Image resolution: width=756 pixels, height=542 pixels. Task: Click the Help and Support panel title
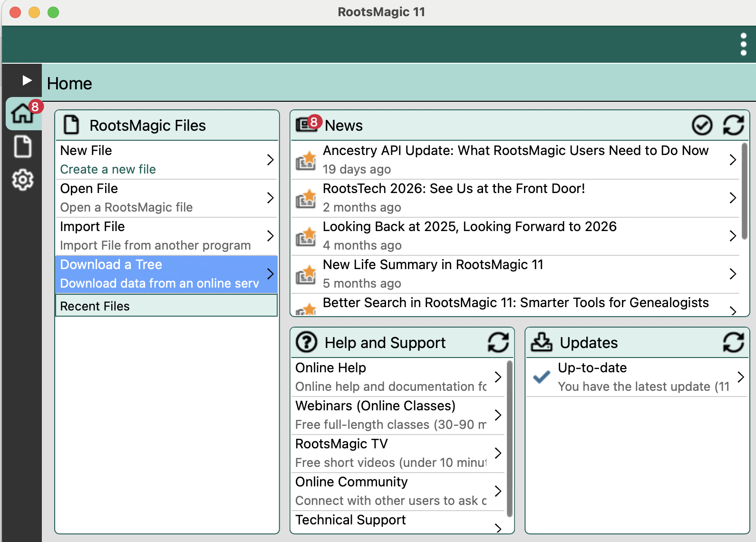click(385, 343)
